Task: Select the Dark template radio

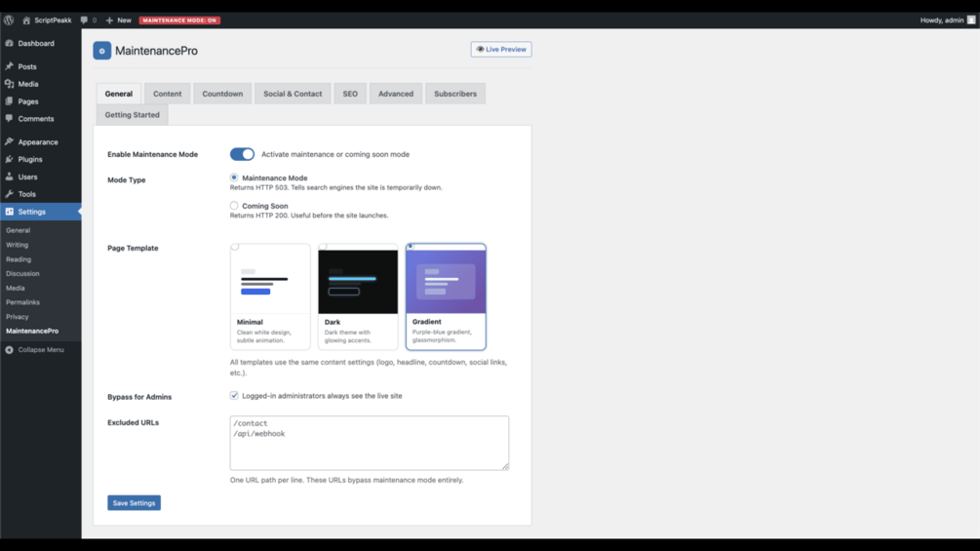Action: pyautogui.click(x=323, y=247)
